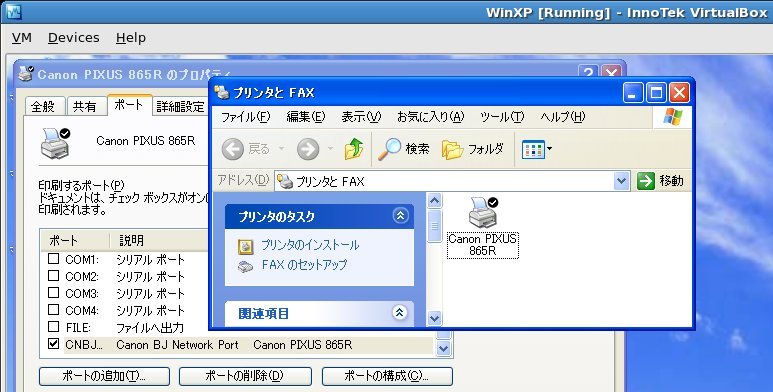Uncheck the CNBJ Canon BJ Network Port checkbox
The height and width of the screenshot is (392, 773).
point(53,344)
